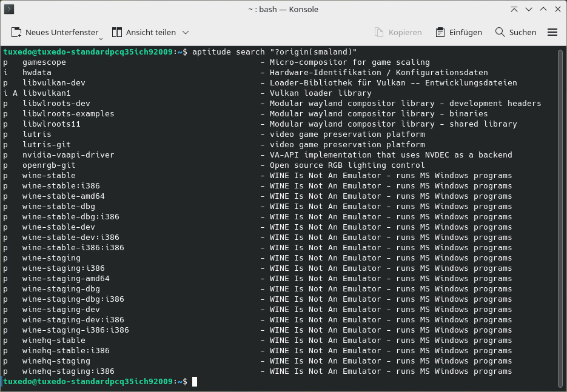Click the nvidia-vaapi-driver package line

point(258,155)
